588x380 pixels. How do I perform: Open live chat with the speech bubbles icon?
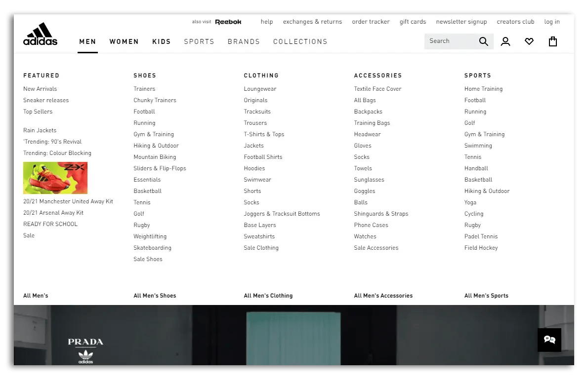(x=549, y=340)
